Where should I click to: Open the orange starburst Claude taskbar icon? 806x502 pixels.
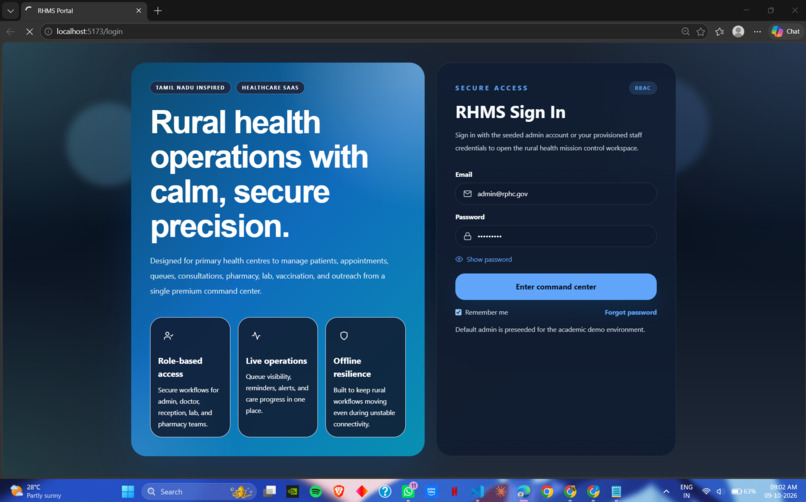(x=500, y=492)
